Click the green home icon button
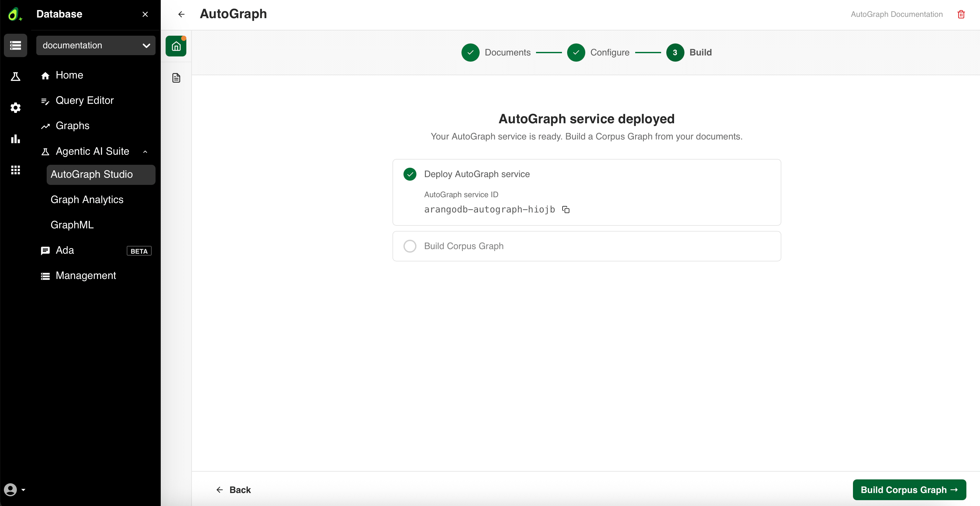This screenshot has width=980, height=506. click(x=176, y=46)
